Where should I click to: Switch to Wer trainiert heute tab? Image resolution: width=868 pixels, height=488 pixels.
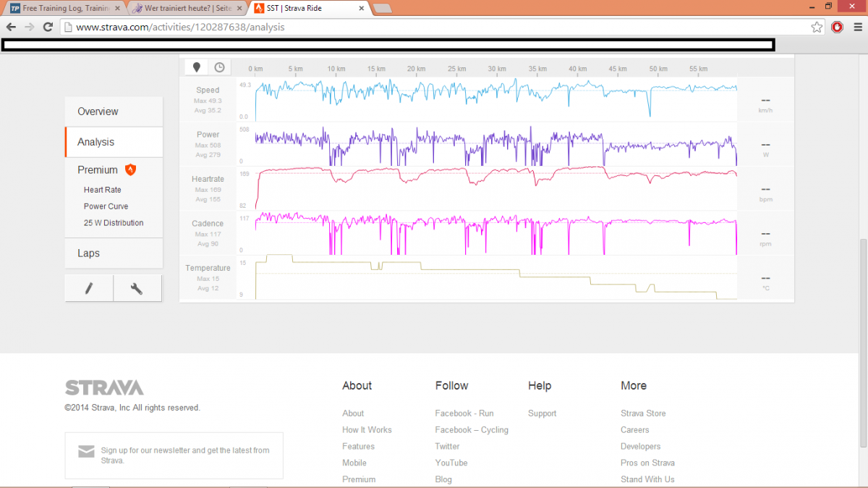[x=187, y=8]
